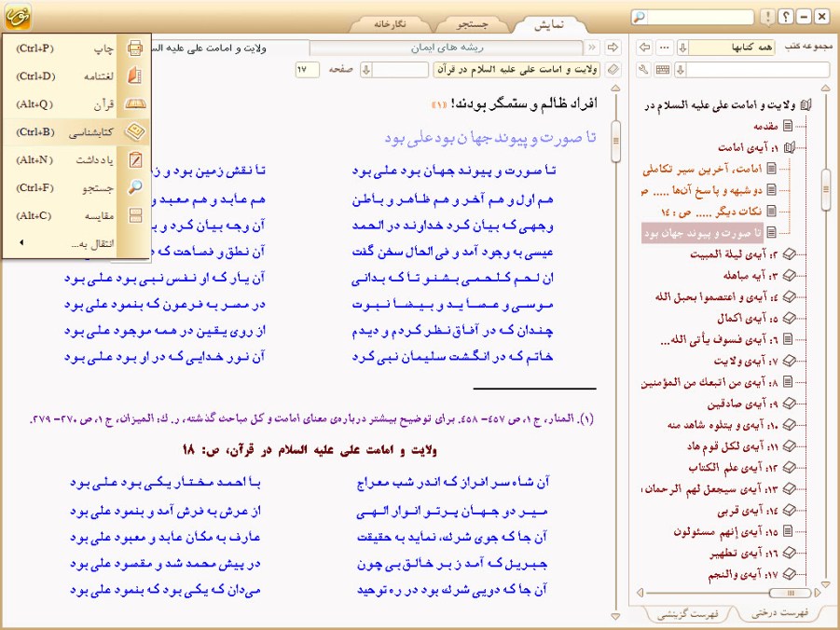Viewport: 840px width, 630px height.
Task: Choose چاپ (Ctrl+P) from the menu
Action: click(76, 48)
